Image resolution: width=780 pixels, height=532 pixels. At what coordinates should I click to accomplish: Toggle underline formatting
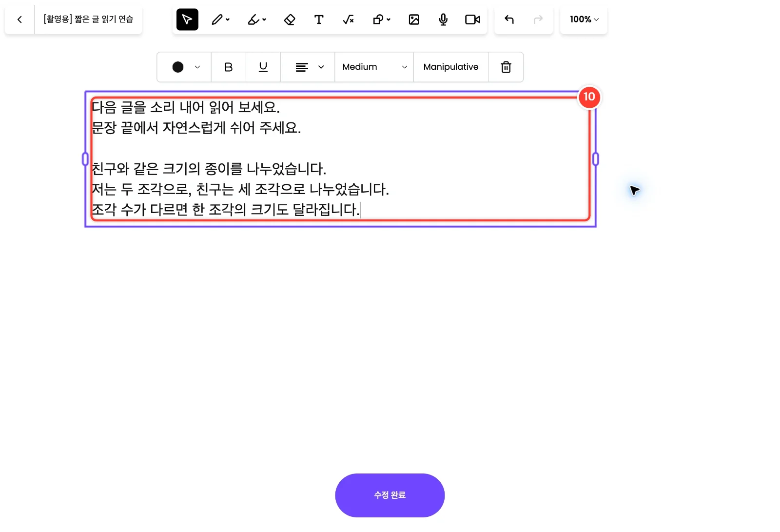click(x=263, y=67)
